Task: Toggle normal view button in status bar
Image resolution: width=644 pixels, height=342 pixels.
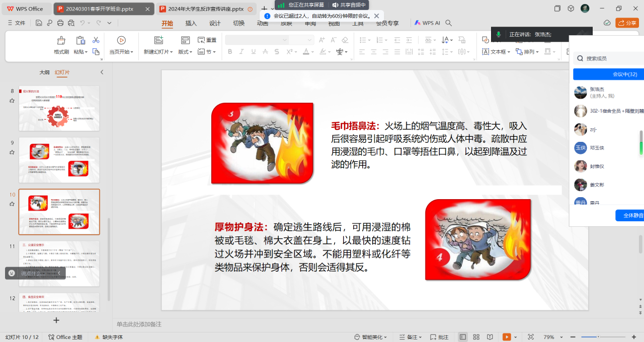Action: click(x=463, y=337)
